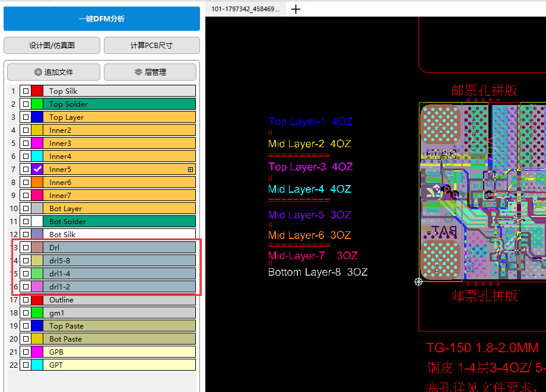Tick the Top Silk layer checkbox
The width and height of the screenshot is (546, 392).
26,91
